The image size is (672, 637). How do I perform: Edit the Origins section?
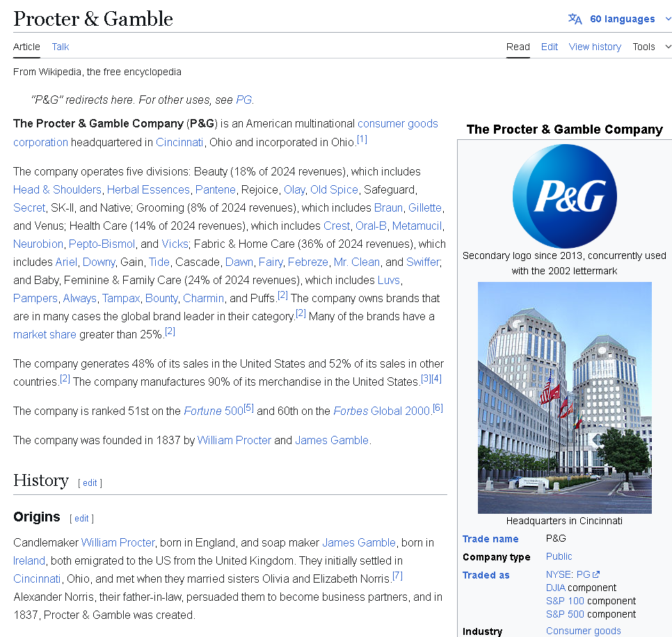(81, 518)
